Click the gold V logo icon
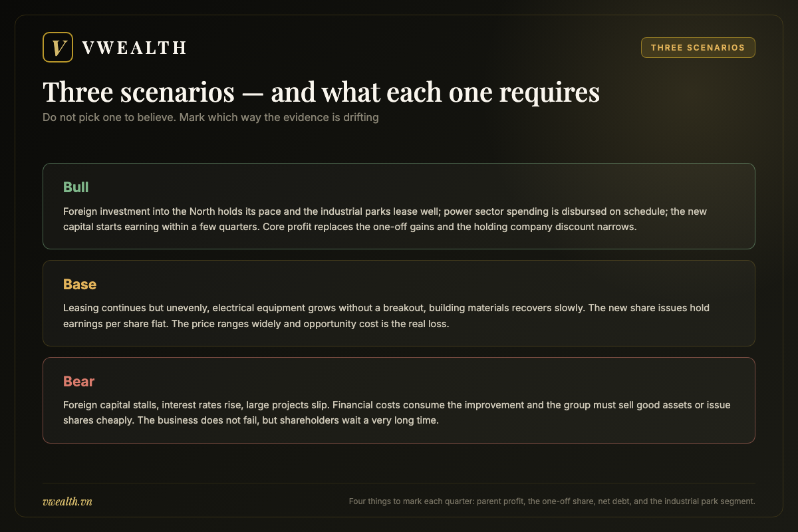798x532 pixels. click(58, 47)
